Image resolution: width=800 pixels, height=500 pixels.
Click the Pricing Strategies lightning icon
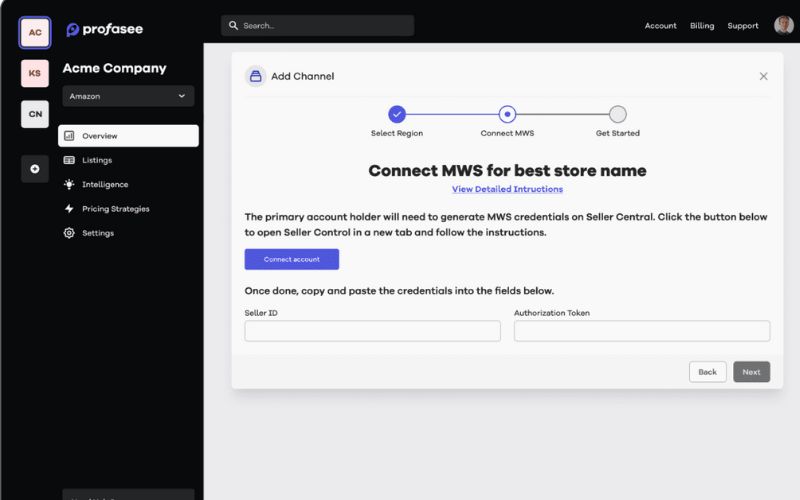(x=69, y=209)
